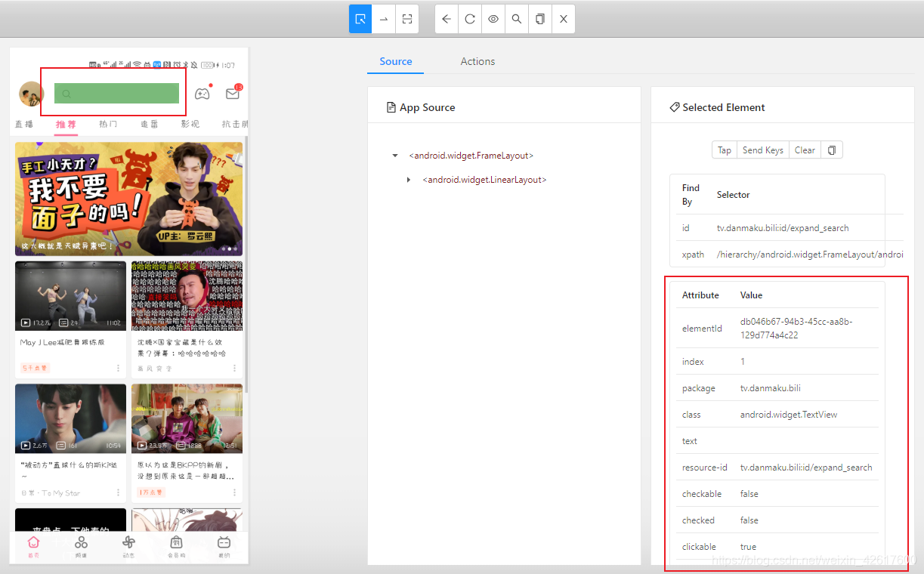
Task: Quit session with the X toolbar icon
Action: [x=564, y=19]
